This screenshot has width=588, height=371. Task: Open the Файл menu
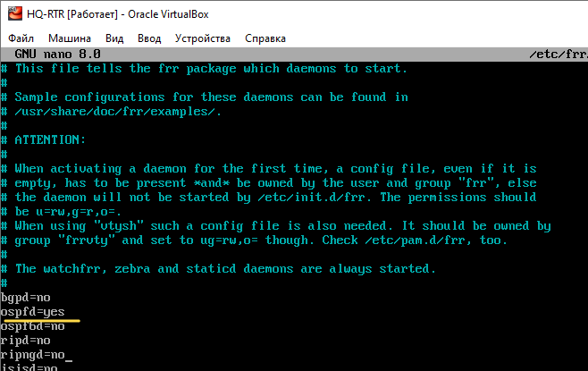[21, 38]
